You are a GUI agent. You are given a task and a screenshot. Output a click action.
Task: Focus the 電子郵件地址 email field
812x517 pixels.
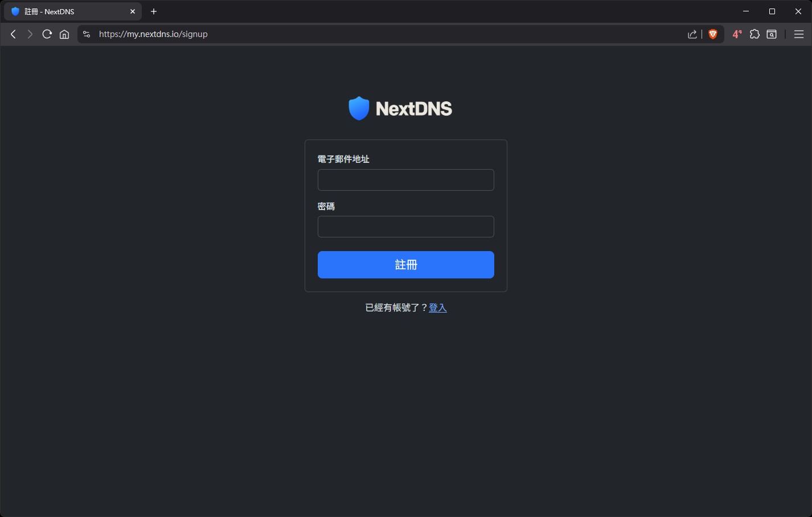click(406, 180)
